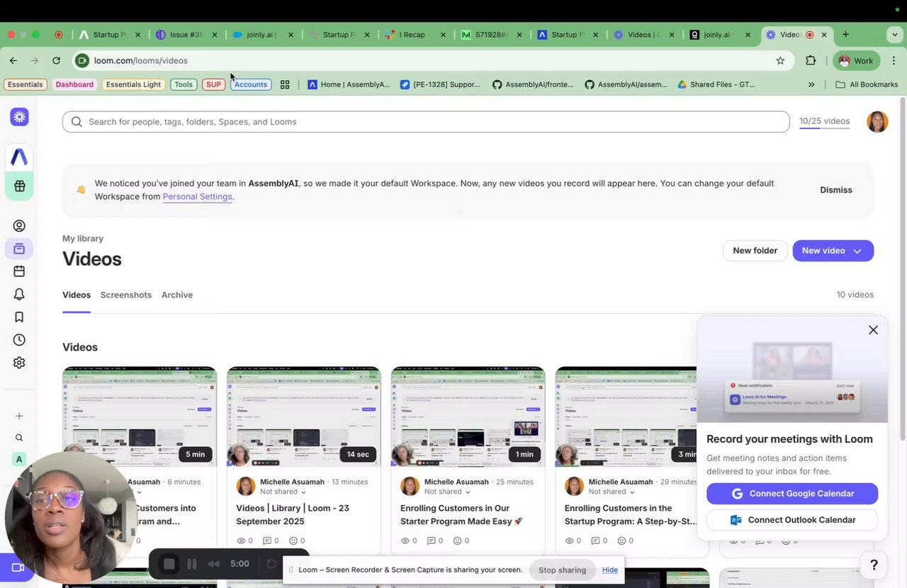This screenshot has height=588, width=907.
Task: Open the Work profile menu in Chrome
Action: pos(856,61)
